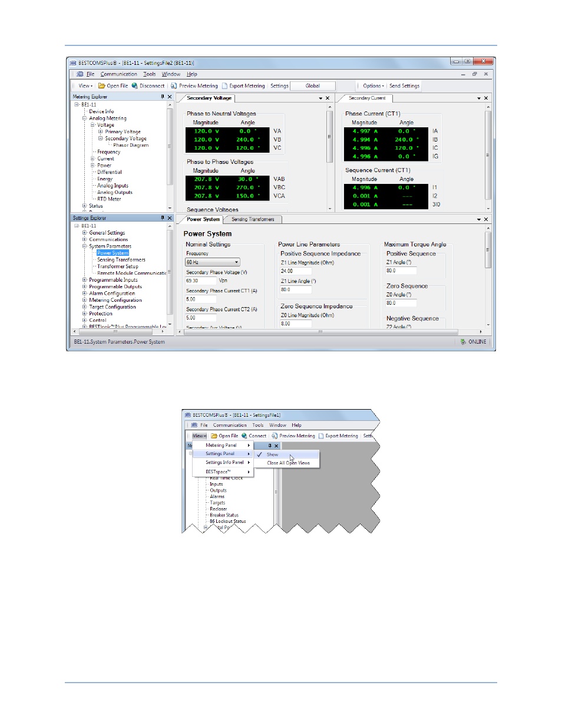562x728 pixels.
Task: Click the Connect globe icon in lower window
Action: coord(244,436)
